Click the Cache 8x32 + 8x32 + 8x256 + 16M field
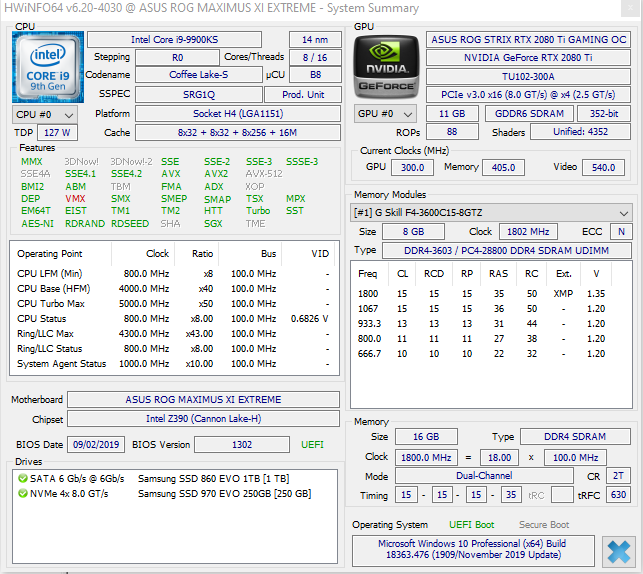Screen dimensions: 643x574 click(238, 132)
